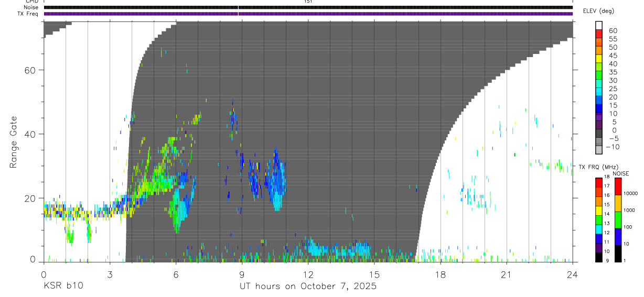Click the '24' tick on the UT hours axis
644x297 pixels.
tap(572, 274)
